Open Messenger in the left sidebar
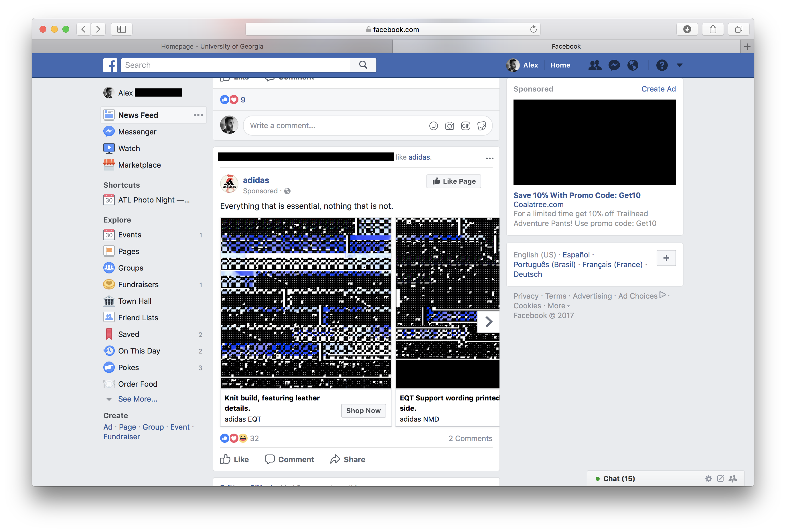Image resolution: width=786 pixels, height=532 pixels. click(137, 132)
